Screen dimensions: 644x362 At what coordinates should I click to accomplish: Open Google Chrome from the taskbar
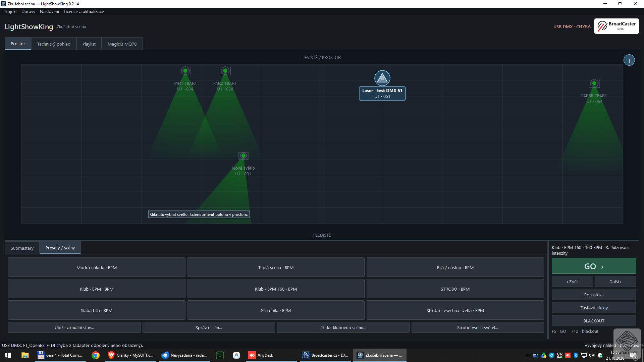pos(96,355)
